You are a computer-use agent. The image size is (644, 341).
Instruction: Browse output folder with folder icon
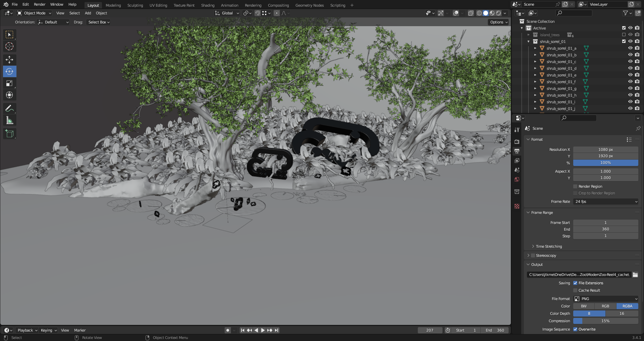[x=635, y=275]
